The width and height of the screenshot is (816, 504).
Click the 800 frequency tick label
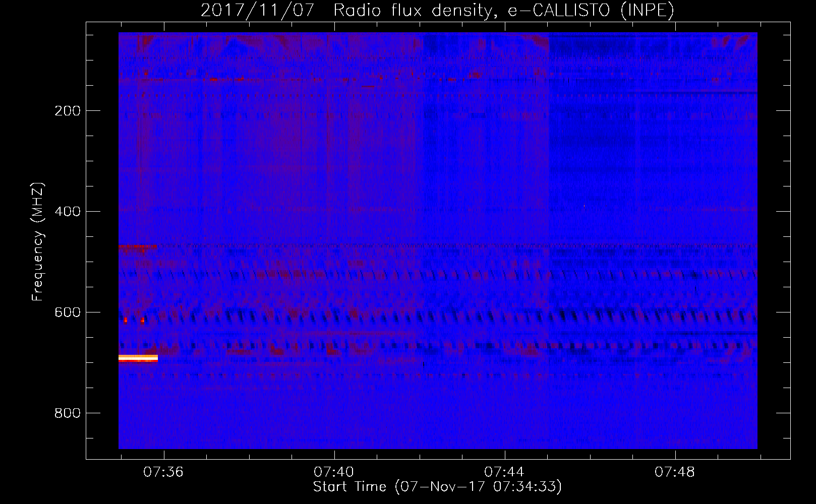(x=67, y=413)
